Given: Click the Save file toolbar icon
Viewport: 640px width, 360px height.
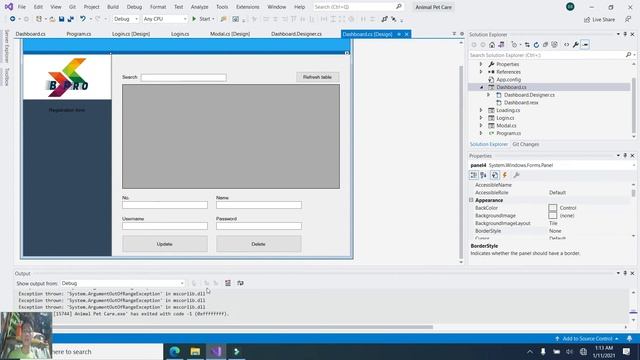Looking at the screenshot, I should (x=61, y=19).
